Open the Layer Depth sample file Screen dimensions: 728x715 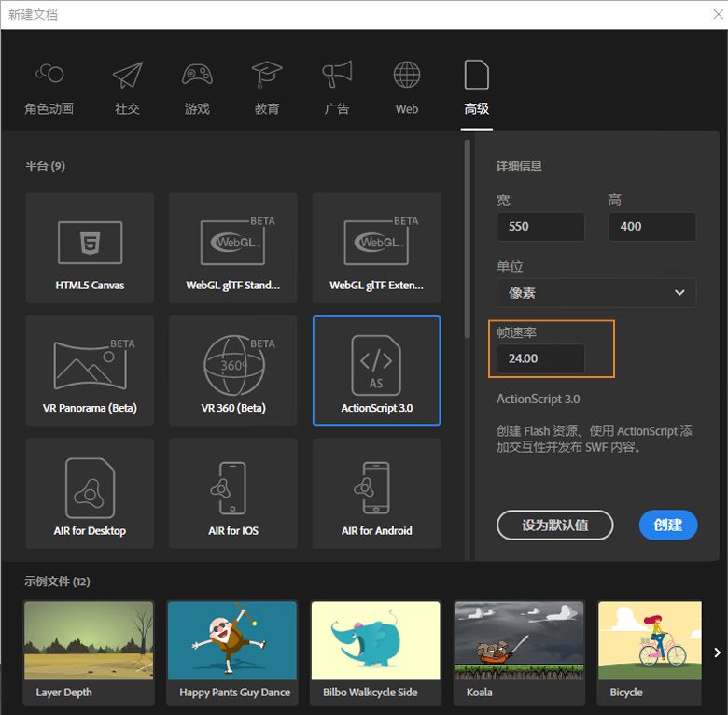pyautogui.click(x=89, y=652)
